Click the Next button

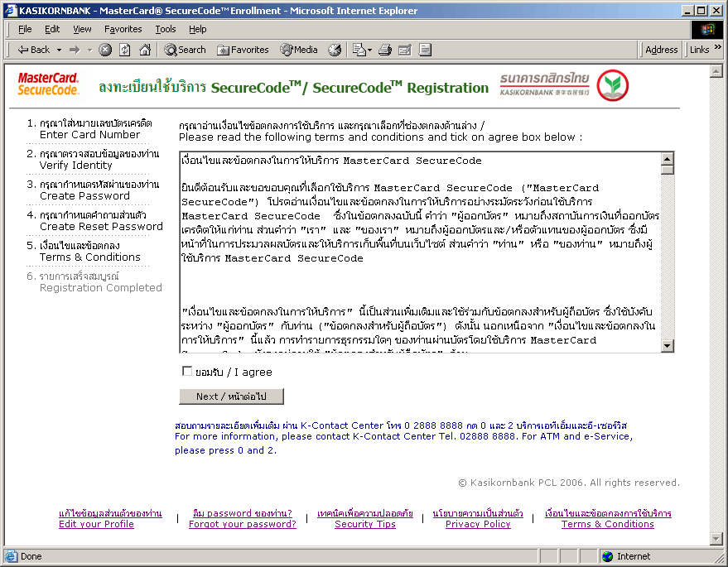point(231,396)
